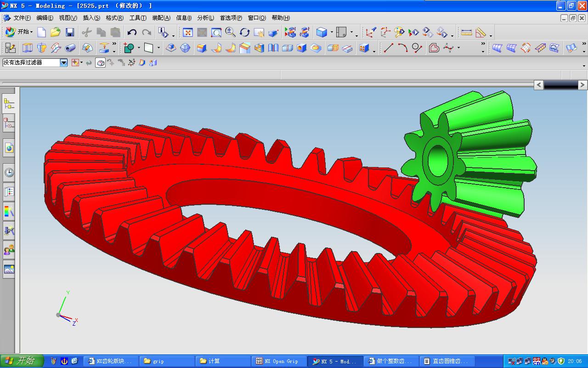Click the Line curve tool
The image size is (588, 368).
(389, 48)
